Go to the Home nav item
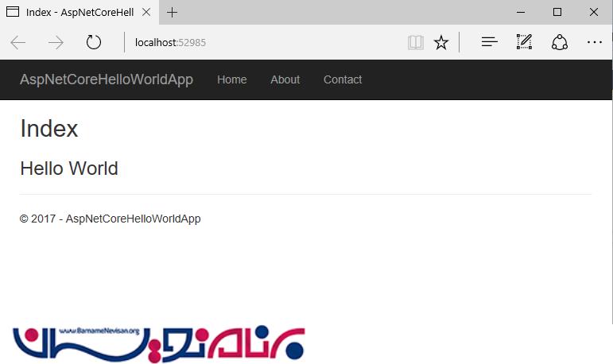The height and width of the screenshot is (364, 613). [x=231, y=79]
